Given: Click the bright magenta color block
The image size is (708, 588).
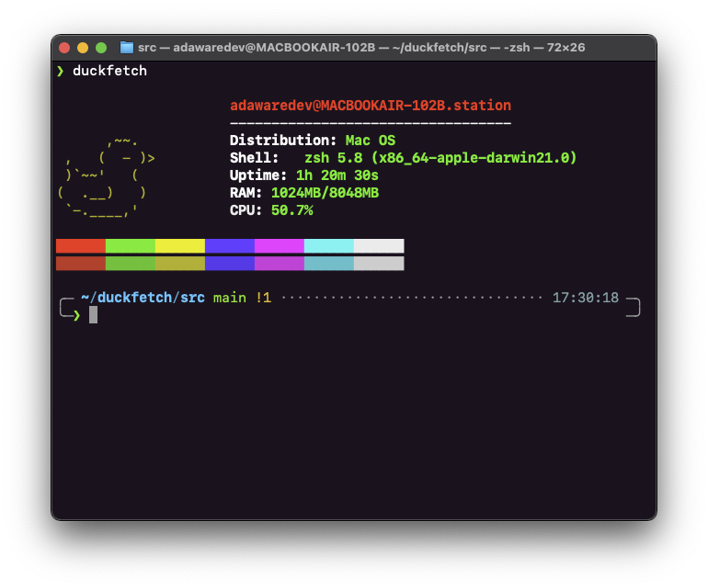Looking at the screenshot, I should tap(280, 246).
